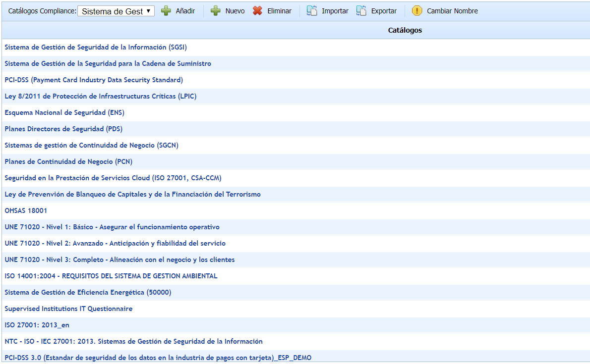
Task: Open the Catálogos Compliance dropdown
Action: (x=116, y=11)
